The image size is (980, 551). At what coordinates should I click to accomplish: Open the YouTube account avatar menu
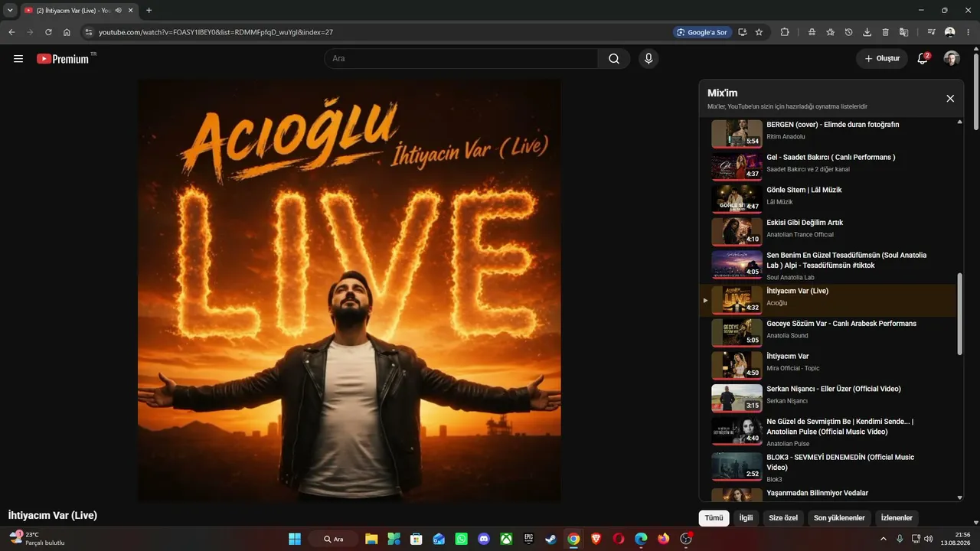click(952, 59)
